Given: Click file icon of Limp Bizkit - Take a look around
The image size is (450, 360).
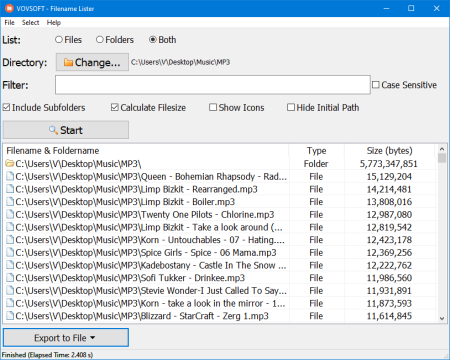Looking at the screenshot, I should pos(10,227).
